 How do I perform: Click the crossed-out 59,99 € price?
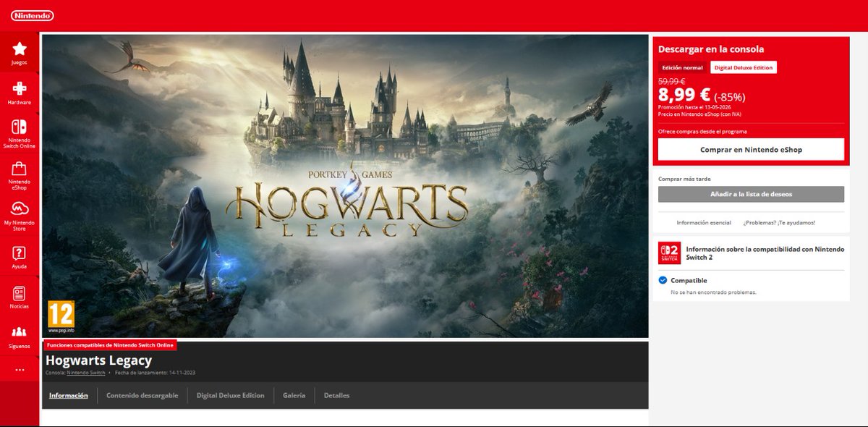(672, 81)
